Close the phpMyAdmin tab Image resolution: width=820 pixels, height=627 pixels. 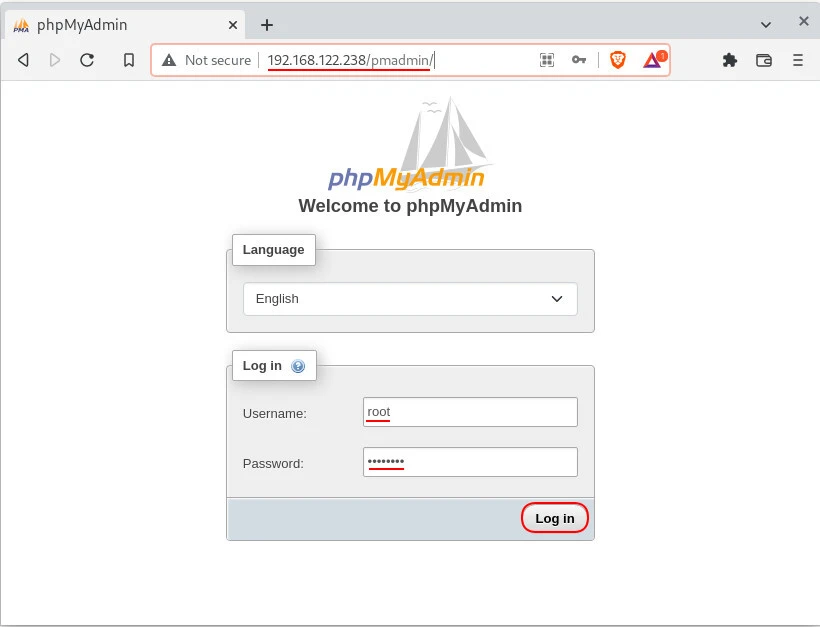click(x=232, y=25)
